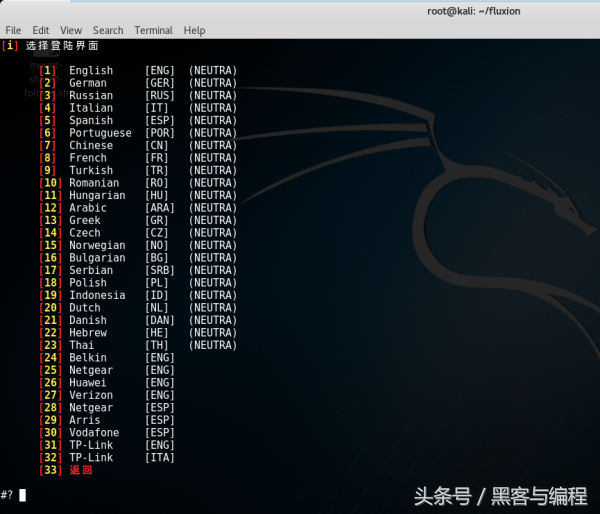
Task: Select the '[11] Hungarian' row
Action: click(138, 196)
